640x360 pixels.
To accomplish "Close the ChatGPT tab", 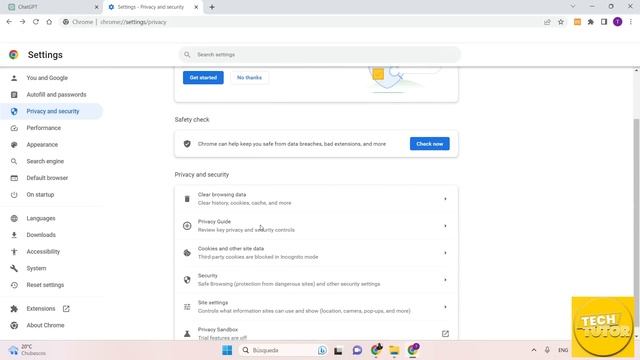I will pyautogui.click(x=96, y=7).
